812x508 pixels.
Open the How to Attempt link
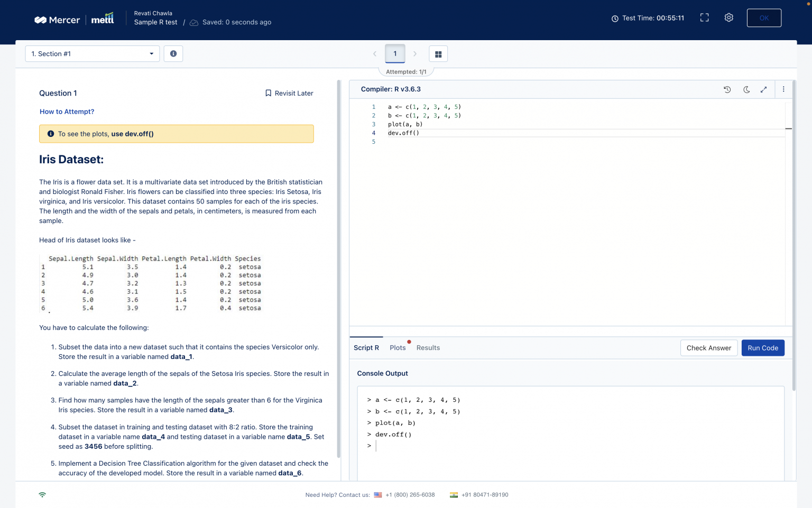(x=67, y=112)
